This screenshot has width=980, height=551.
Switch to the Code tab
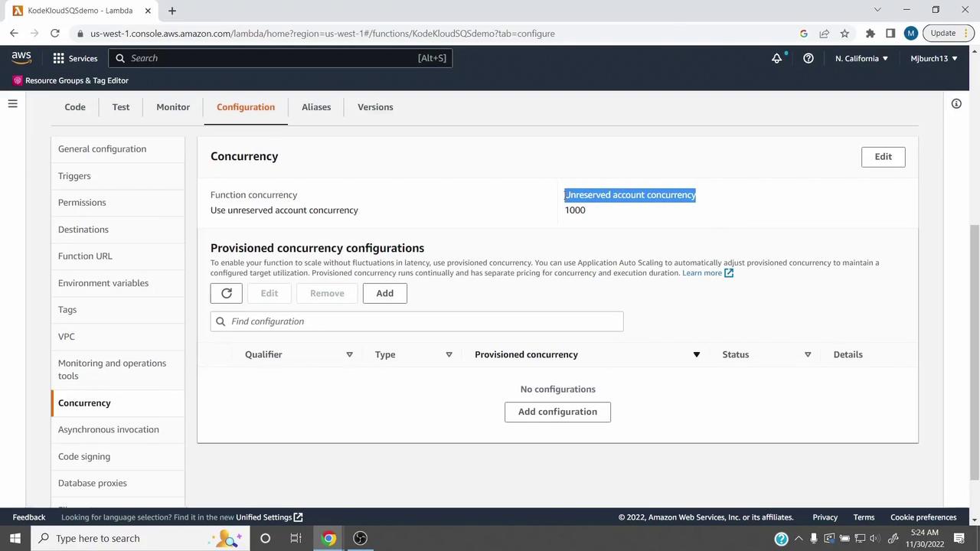click(75, 107)
